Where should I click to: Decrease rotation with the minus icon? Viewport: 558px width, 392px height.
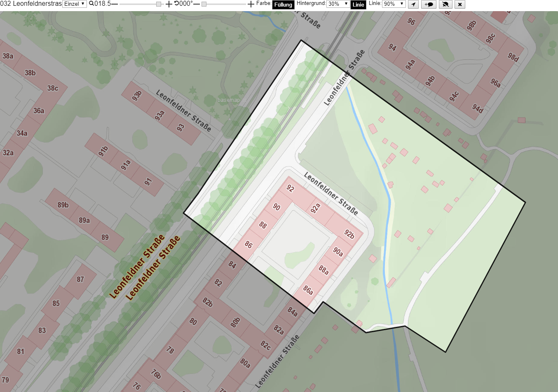pos(196,4)
